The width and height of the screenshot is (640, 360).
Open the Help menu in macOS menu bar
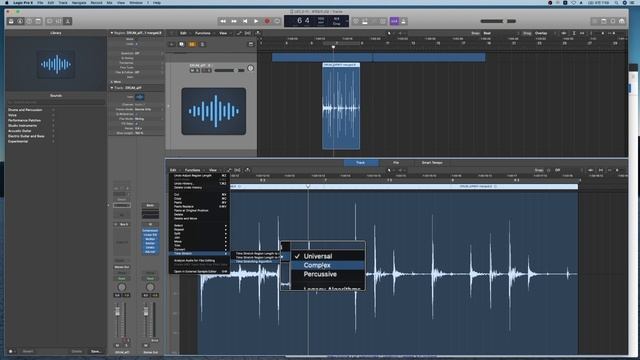(x=157, y=2)
